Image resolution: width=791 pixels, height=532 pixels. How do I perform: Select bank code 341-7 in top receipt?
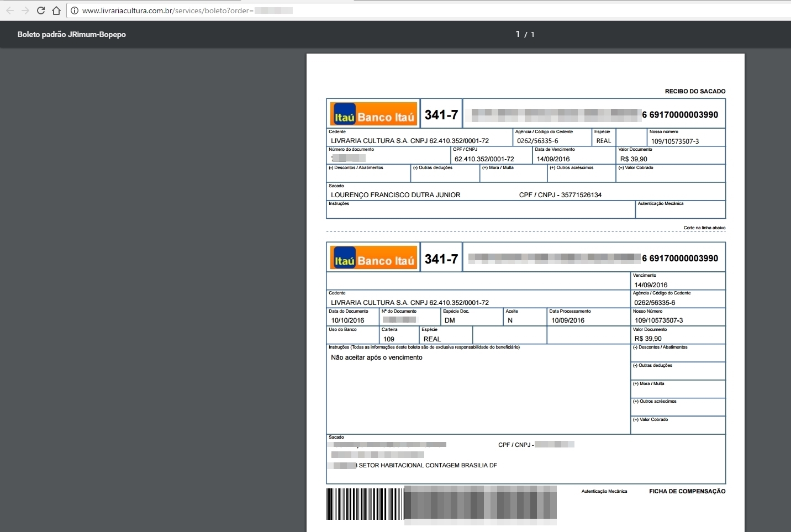coord(441,115)
